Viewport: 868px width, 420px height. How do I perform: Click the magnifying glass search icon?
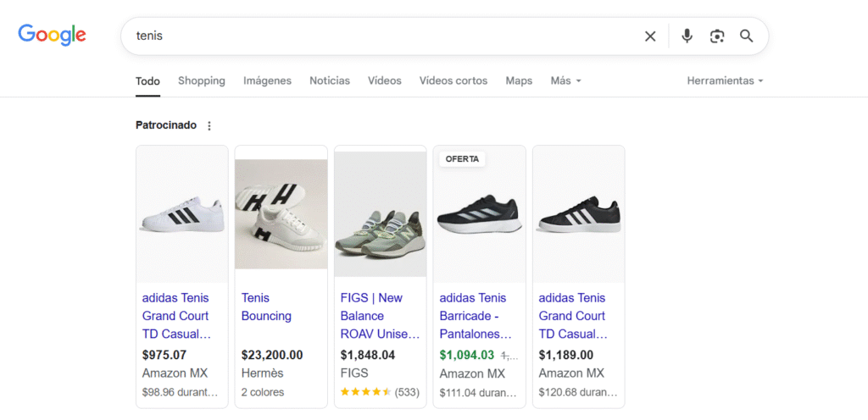[x=747, y=36]
